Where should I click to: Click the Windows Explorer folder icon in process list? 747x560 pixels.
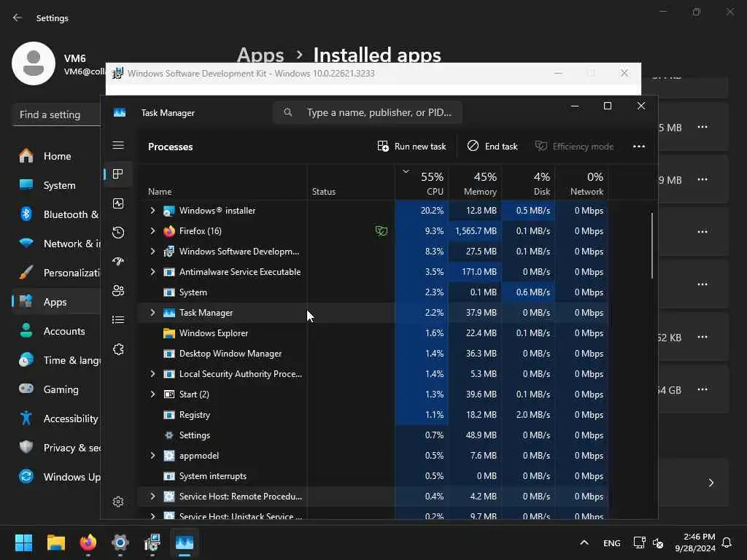(x=169, y=332)
